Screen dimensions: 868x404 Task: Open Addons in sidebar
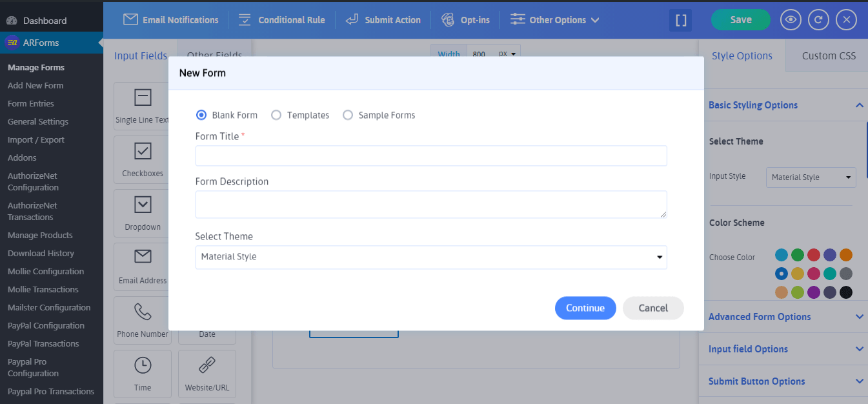point(22,157)
